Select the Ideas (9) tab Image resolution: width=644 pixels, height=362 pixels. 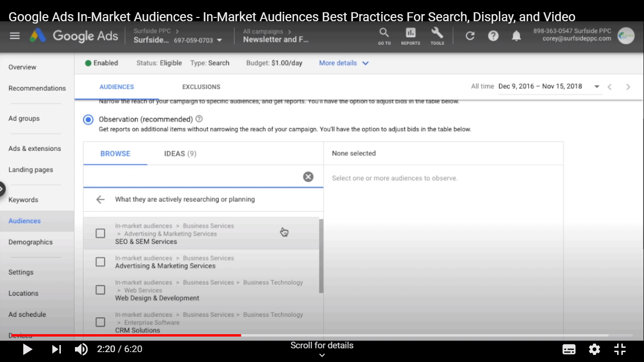pyautogui.click(x=180, y=154)
